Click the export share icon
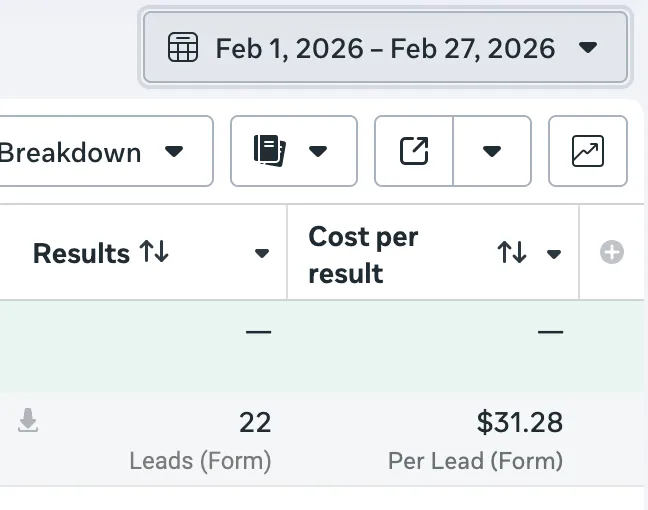This screenshot has height=510, width=648. point(414,151)
